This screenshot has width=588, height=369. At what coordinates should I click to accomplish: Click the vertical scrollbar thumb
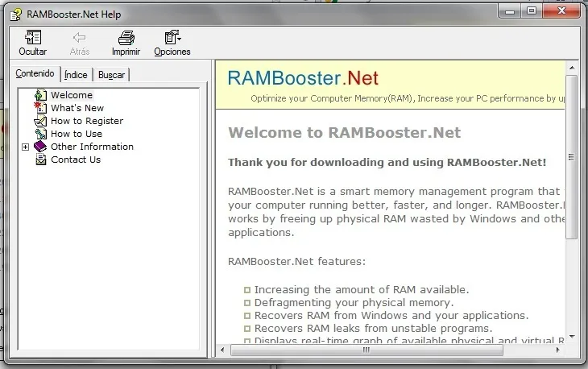(x=572, y=157)
